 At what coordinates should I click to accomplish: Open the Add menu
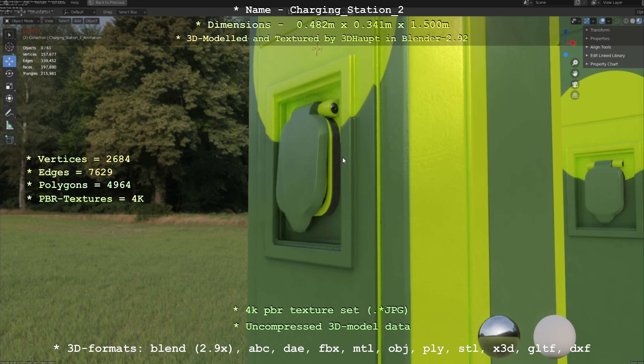coord(77,21)
